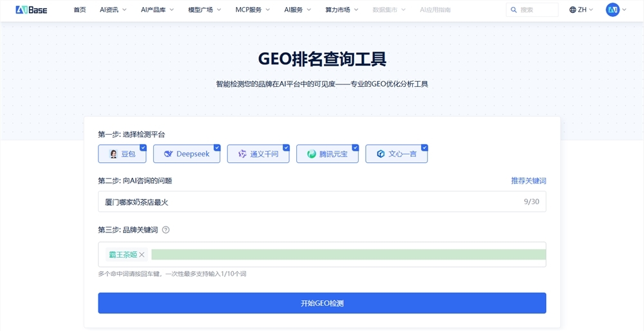Click the 霸王茶姬 tag text
The height and width of the screenshot is (331, 644).
click(123, 254)
